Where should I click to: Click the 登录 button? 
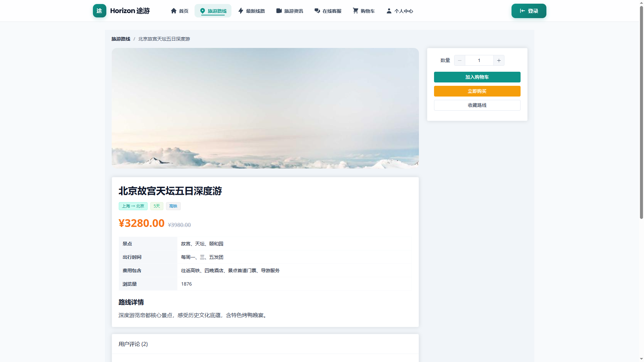click(x=529, y=11)
